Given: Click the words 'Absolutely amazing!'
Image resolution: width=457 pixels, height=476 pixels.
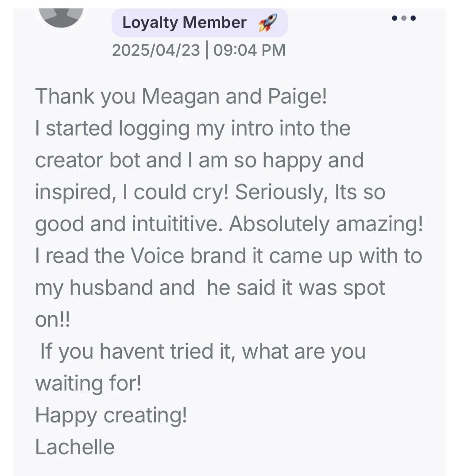Looking at the screenshot, I should point(326,224).
